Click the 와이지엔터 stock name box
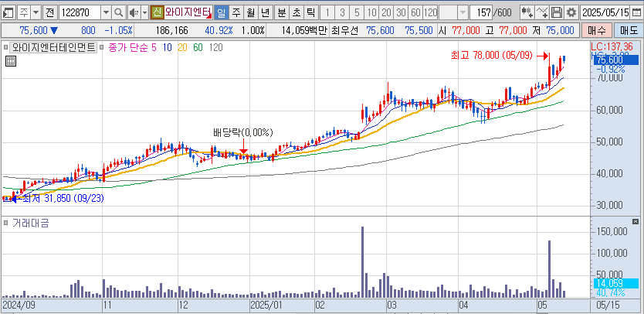The image size is (644, 314). [x=188, y=13]
